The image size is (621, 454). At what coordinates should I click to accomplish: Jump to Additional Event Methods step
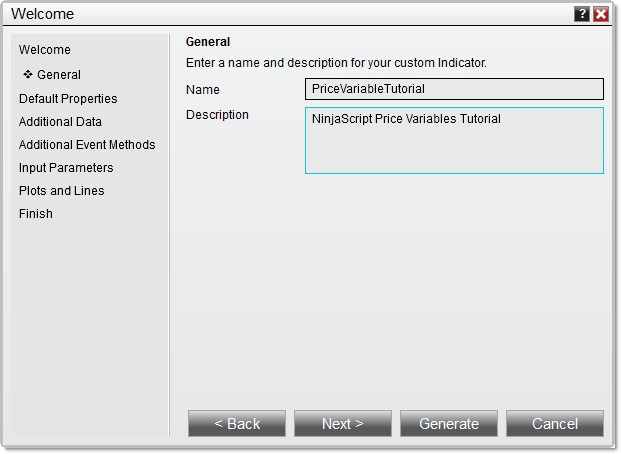click(x=87, y=145)
